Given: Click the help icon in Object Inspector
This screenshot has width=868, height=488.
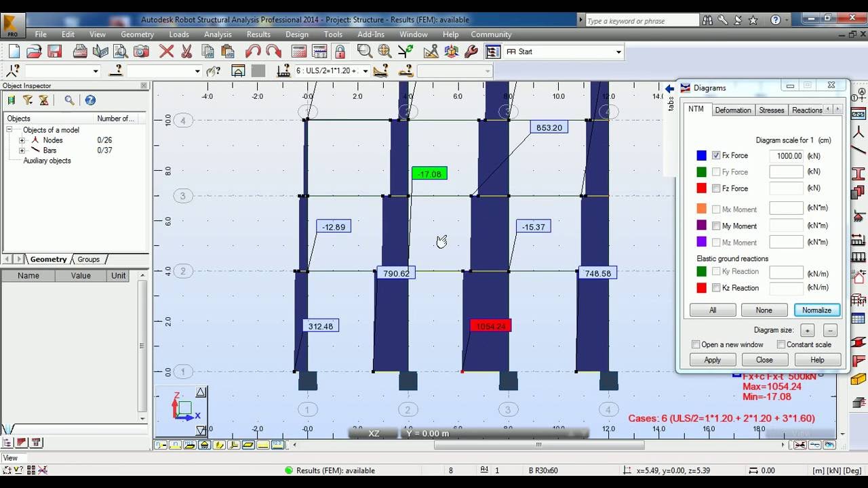Looking at the screenshot, I should coord(90,100).
